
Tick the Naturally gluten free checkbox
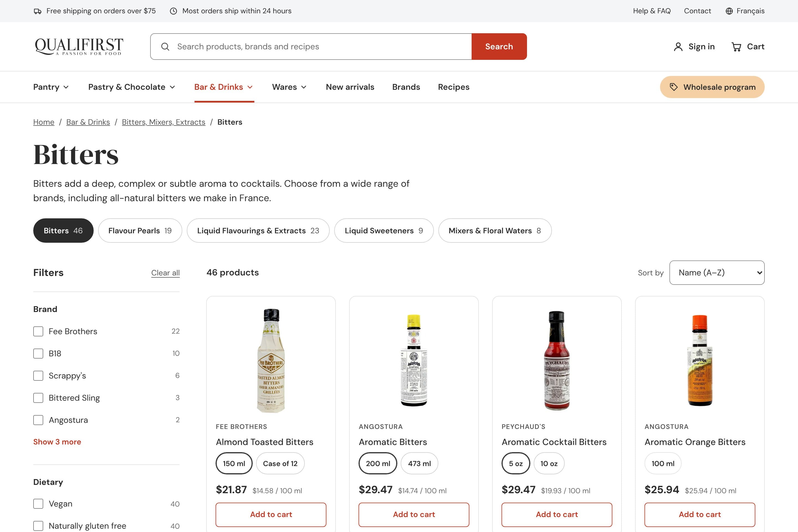(38, 526)
